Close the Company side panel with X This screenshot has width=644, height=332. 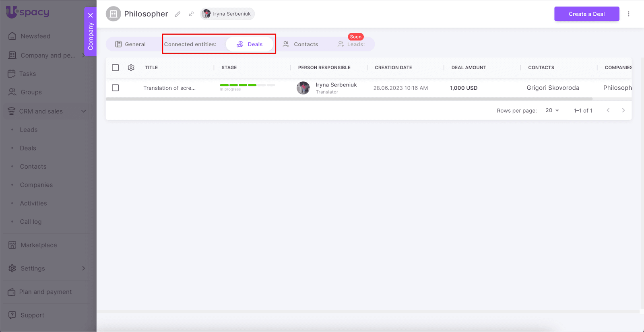pyautogui.click(x=91, y=15)
